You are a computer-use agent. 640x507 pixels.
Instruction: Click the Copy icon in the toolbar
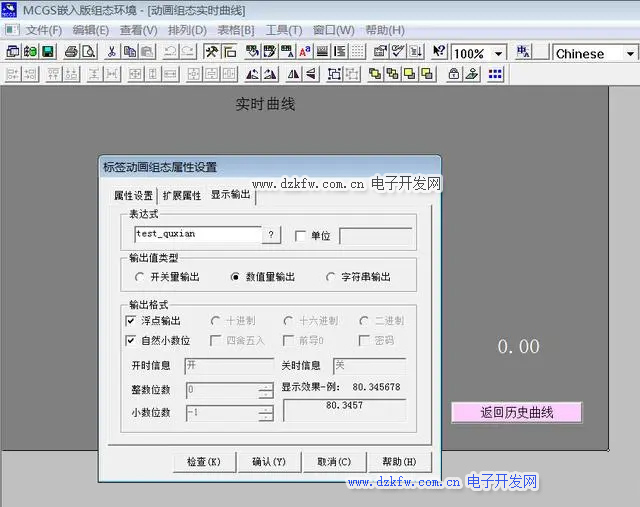click(x=130, y=52)
